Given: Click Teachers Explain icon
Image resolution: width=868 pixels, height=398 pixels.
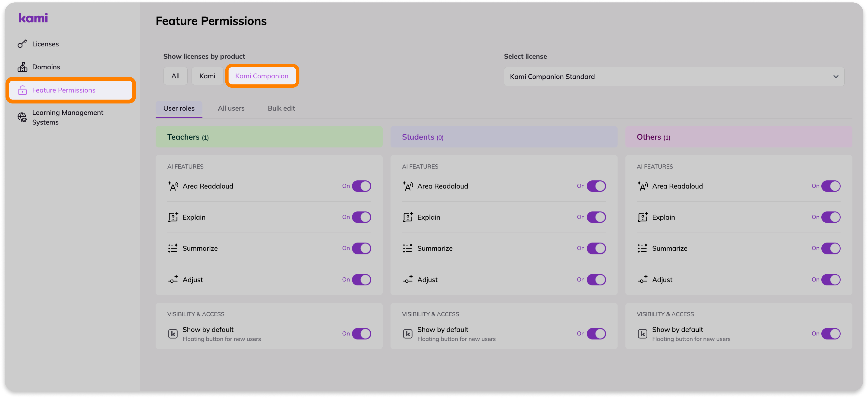Looking at the screenshot, I should pos(173,217).
